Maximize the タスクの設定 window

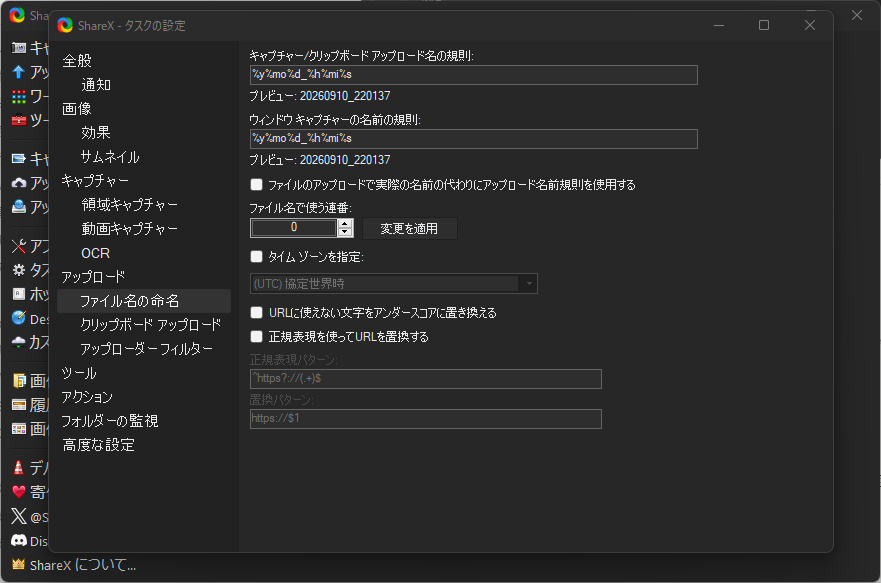tap(764, 25)
